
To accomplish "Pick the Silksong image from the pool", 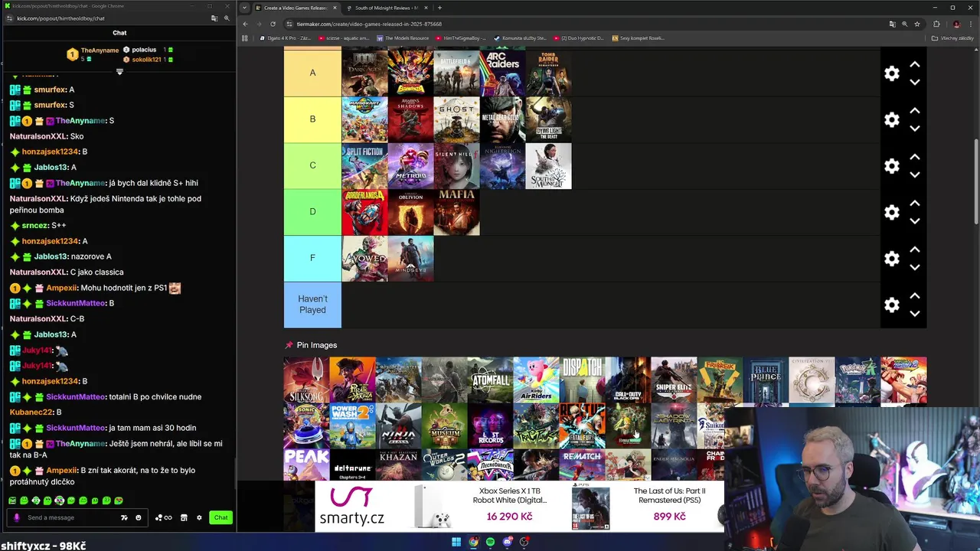I will coord(306,380).
